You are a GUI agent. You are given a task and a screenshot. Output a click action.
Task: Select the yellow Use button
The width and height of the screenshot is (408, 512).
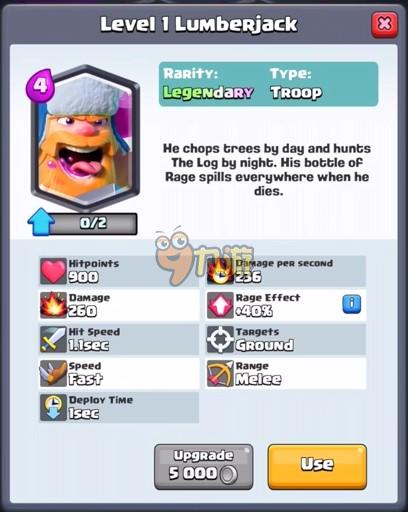click(317, 467)
